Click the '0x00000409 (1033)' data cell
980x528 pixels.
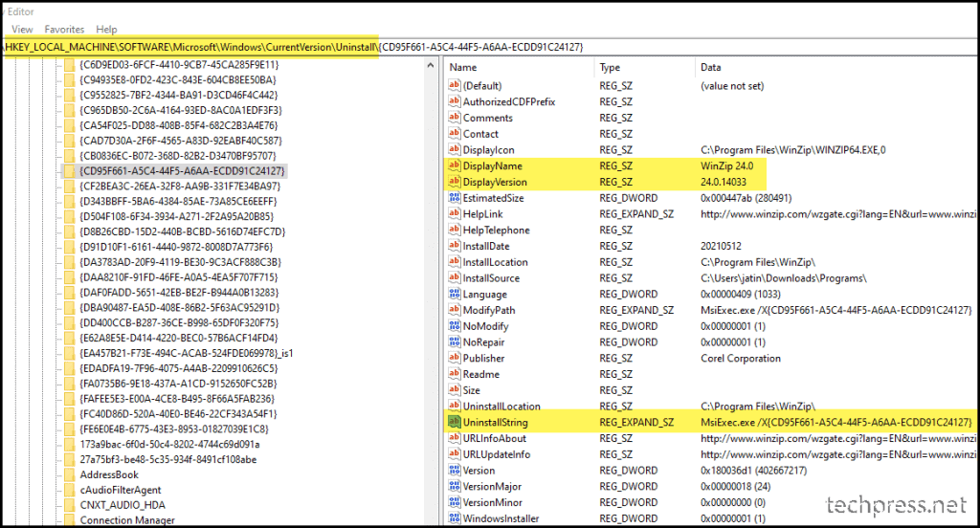tap(740, 294)
